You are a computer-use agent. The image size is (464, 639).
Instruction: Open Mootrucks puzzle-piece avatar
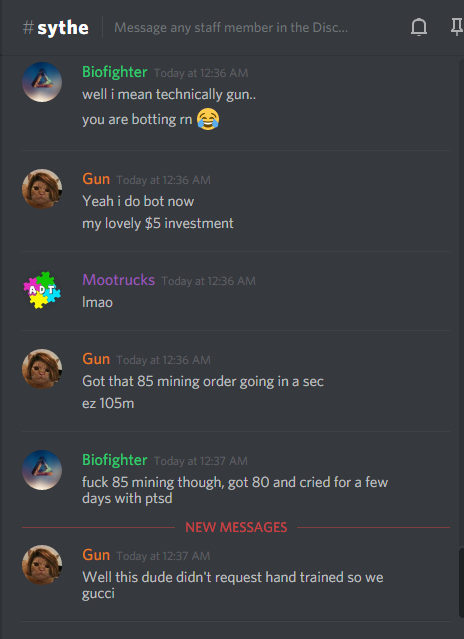42,290
